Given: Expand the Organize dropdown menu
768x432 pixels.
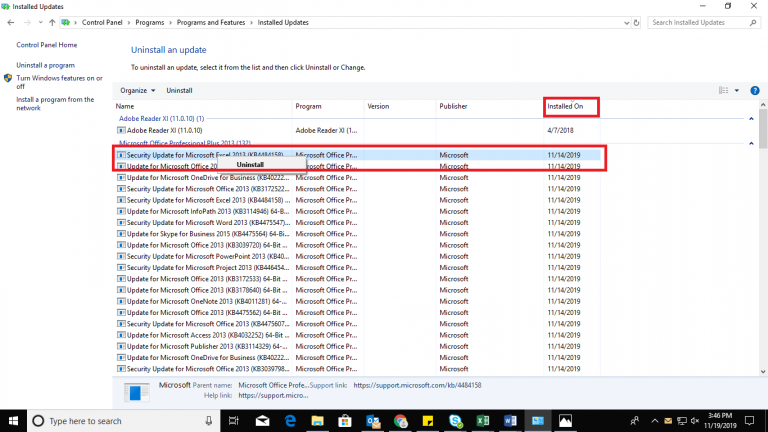Looking at the screenshot, I should click(136, 90).
